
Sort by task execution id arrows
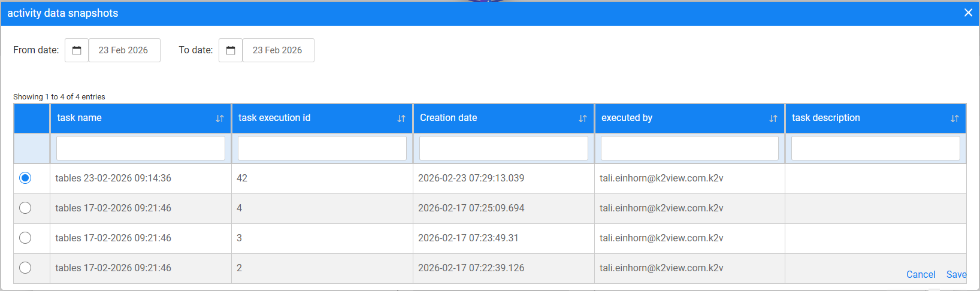(401, 119)
